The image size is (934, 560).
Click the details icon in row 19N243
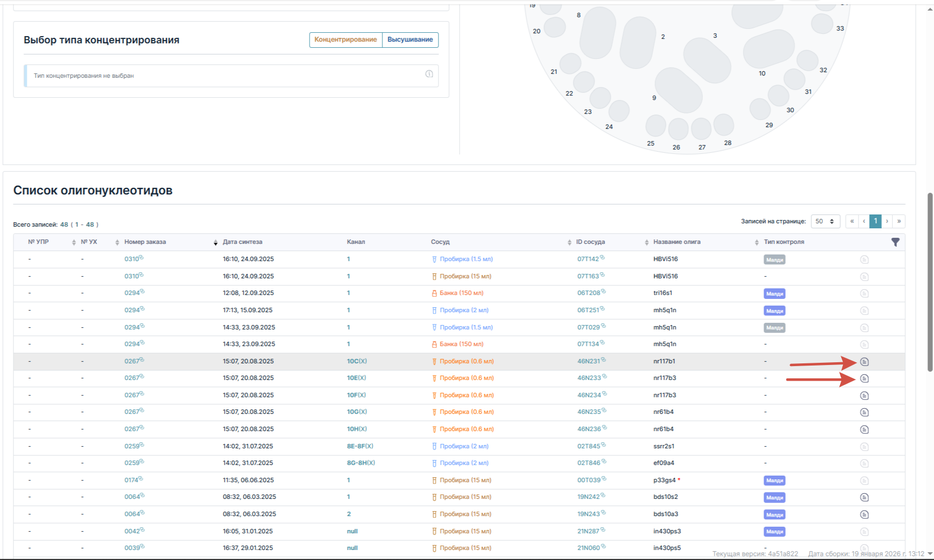click(x=864, y=514)
